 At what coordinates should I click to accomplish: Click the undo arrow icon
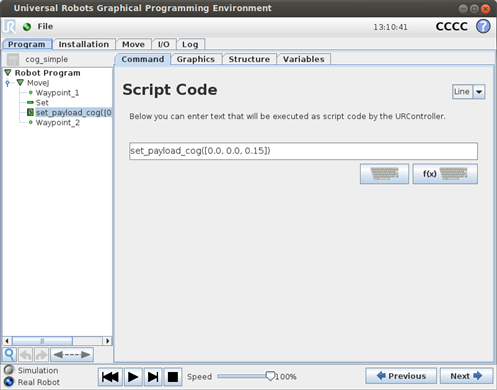point(25,355)
